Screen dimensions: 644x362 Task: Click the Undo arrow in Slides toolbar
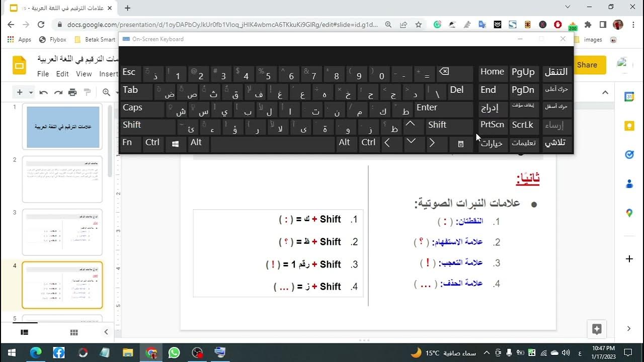point(44,92)
